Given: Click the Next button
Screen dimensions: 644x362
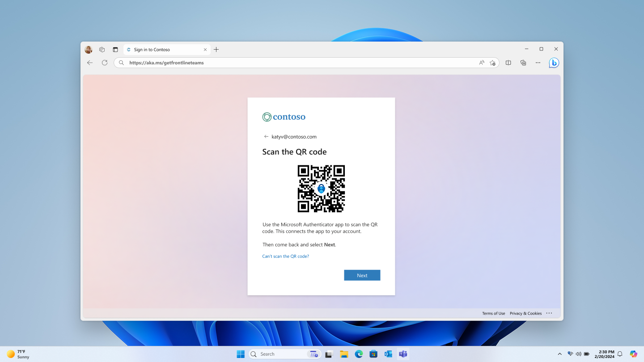Looking at the screenshot, I should click(362, 275).
